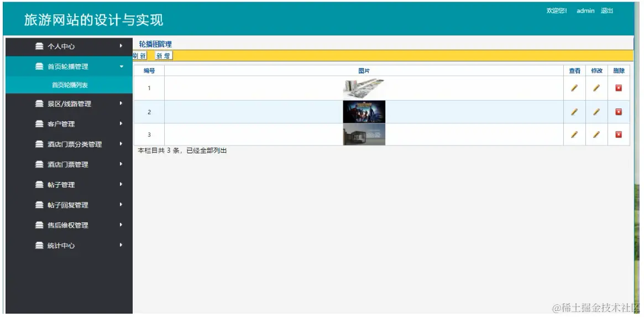Click the edit pencil icon for row 2
Image resolution: width=644 pixels, height=317 pixels.
coord(596,112)
